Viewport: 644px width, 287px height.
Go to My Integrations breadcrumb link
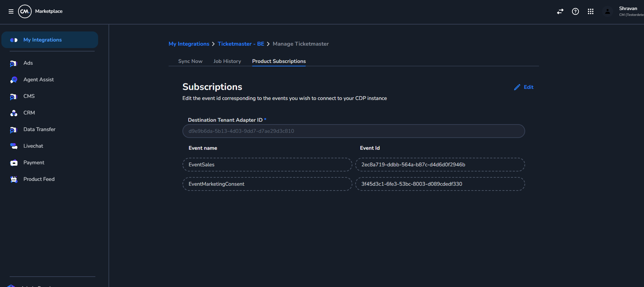[189, 44]
